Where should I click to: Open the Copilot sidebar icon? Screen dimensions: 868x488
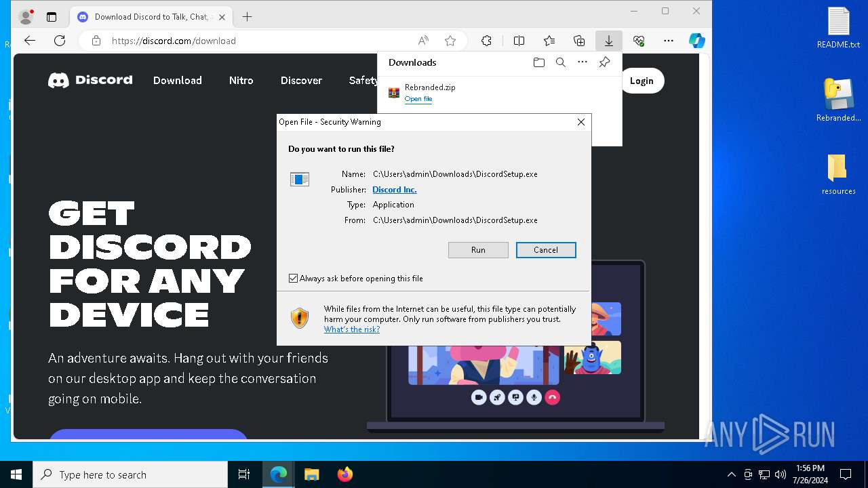click(x=697, y=41)
